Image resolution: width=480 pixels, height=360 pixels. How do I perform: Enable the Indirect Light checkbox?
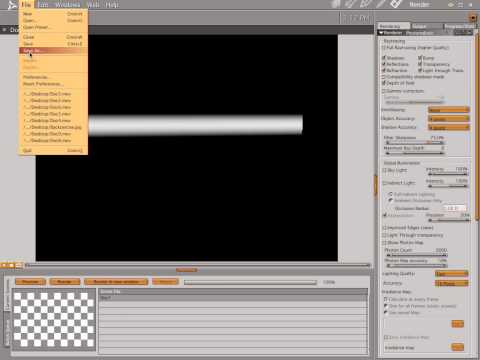click(384, 183)
